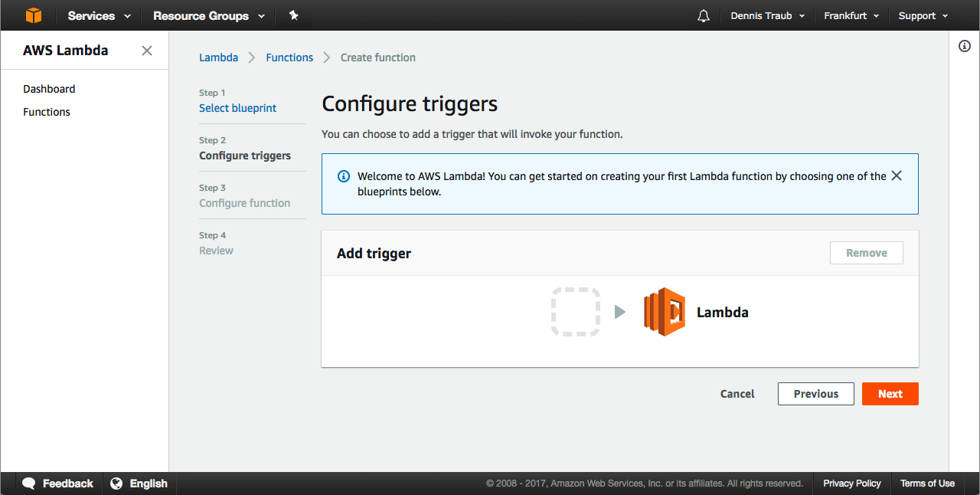Click the orange Lambda function icon
The width and height of the screenshot is (980, 495).
coord(664,312)
